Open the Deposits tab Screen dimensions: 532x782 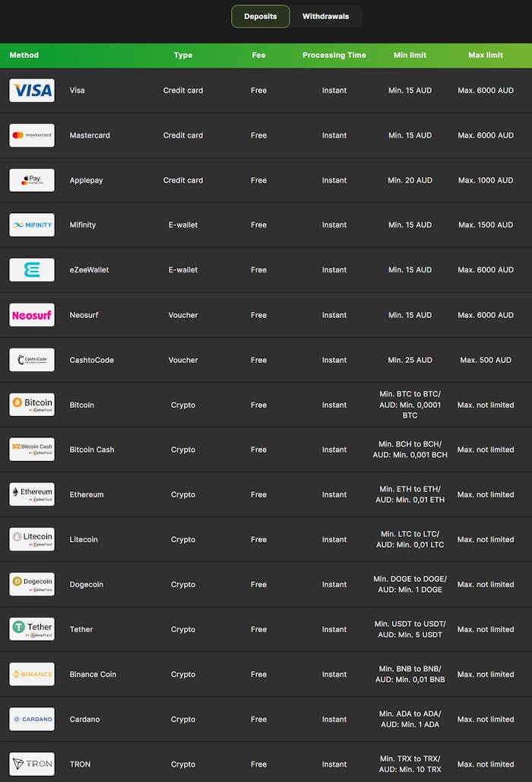pyautogui.click(x=260, y=14)
